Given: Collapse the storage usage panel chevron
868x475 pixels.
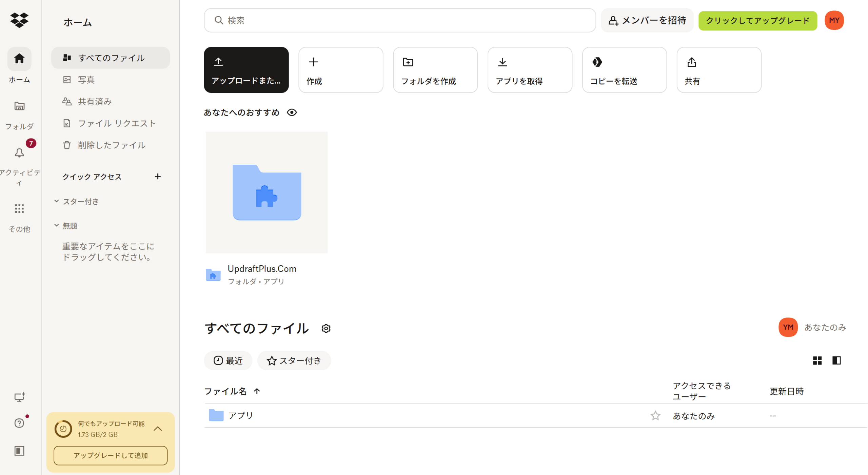Looking at the screenshot, I should 158,429.
